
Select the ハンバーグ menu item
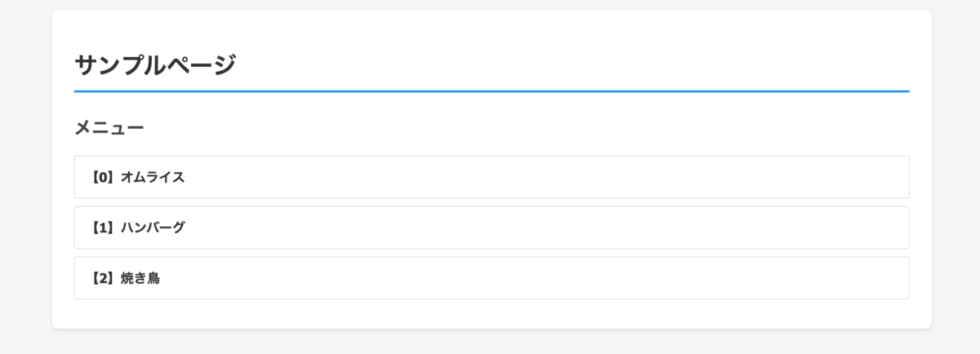[491, 228]
